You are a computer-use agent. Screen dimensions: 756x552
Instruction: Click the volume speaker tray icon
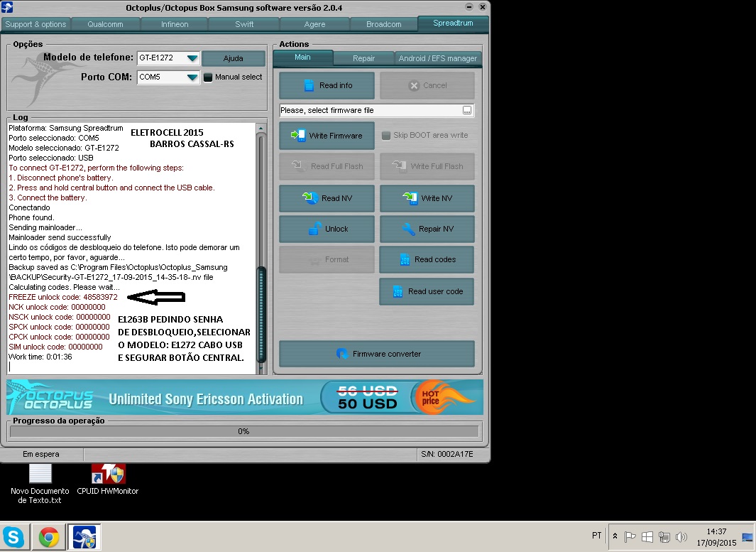pyautogui.click(x=681, y=536)
